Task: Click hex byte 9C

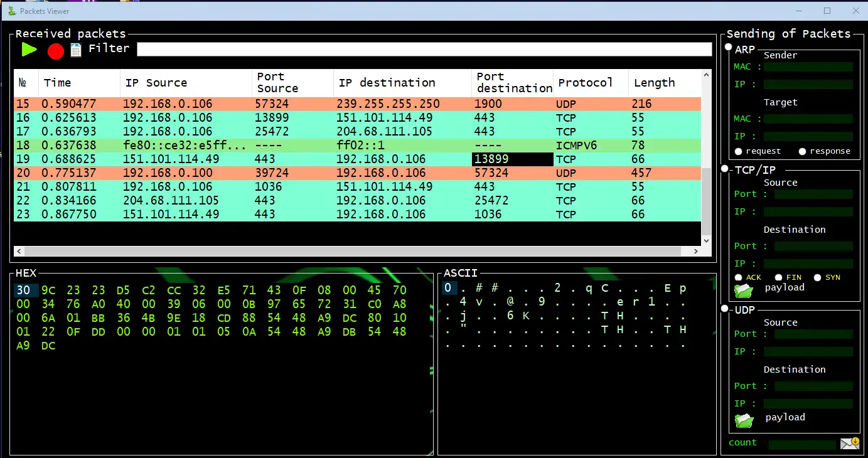Action: pos(48,290)
